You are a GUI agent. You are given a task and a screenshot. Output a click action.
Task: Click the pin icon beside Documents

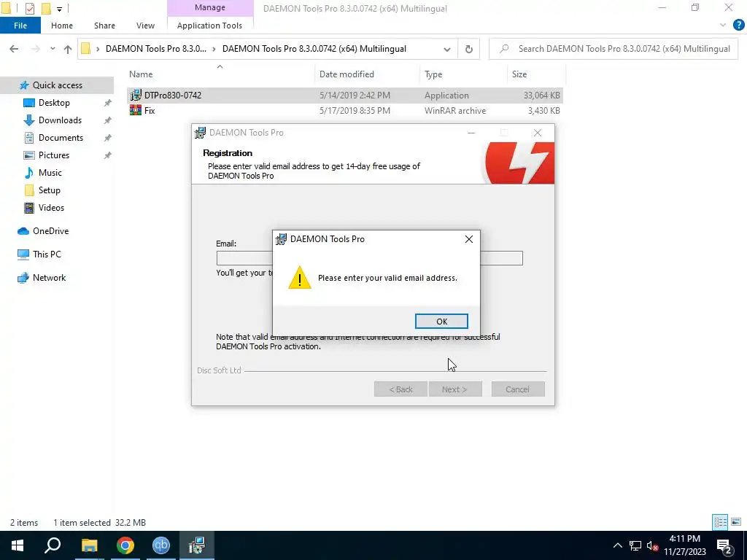pyautogui.click(x=108, y=138)
